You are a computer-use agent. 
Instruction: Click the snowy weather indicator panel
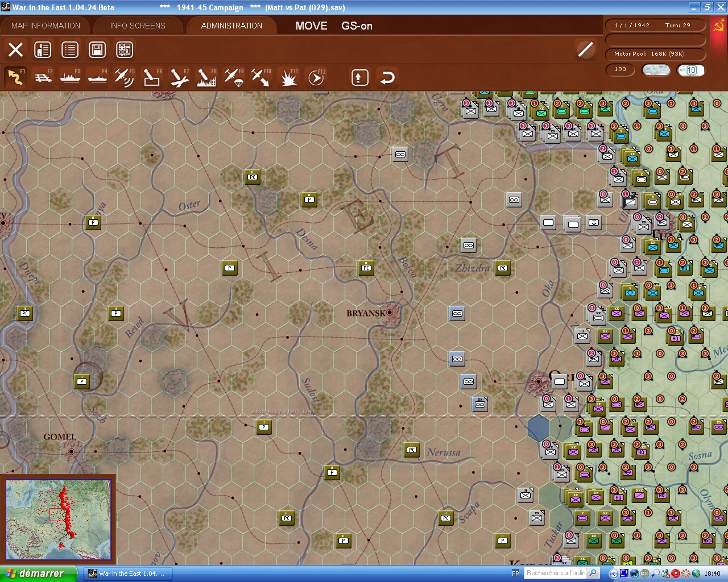pyautogui.click(x=656, y=70)
